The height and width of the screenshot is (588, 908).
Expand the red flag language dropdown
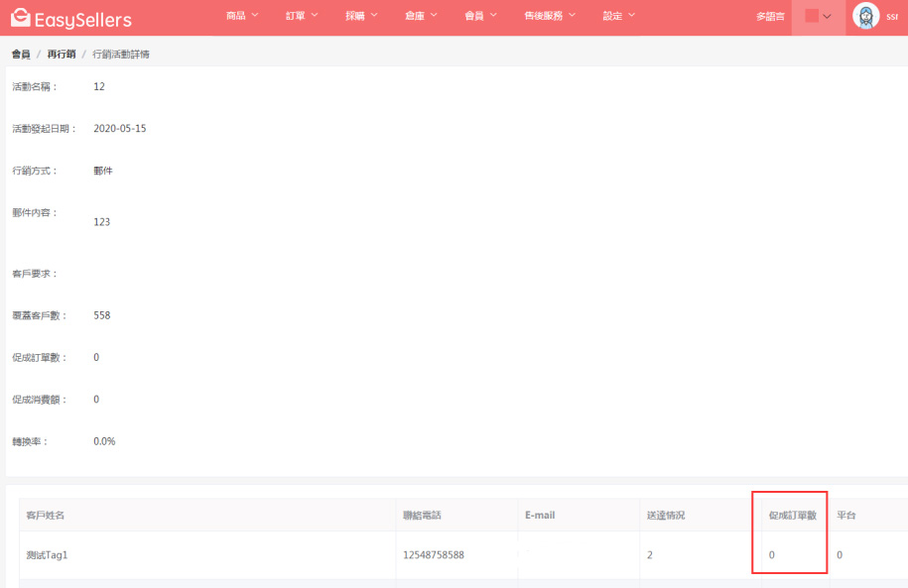(x=819, y=17)
